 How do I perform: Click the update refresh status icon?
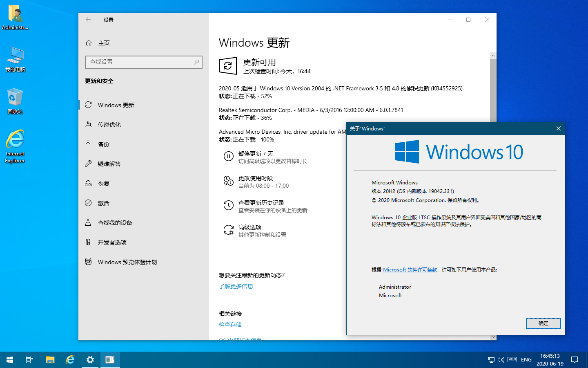(228, 66)
